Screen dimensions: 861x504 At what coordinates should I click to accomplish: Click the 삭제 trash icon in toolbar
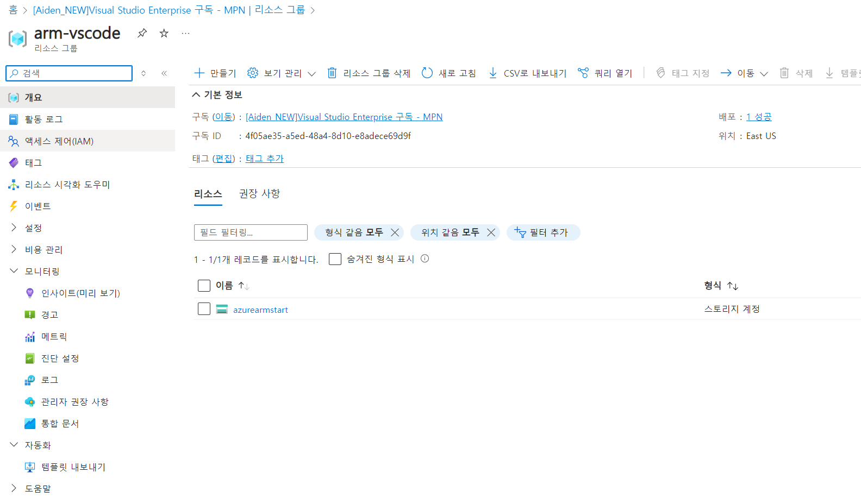coord(784,73)
